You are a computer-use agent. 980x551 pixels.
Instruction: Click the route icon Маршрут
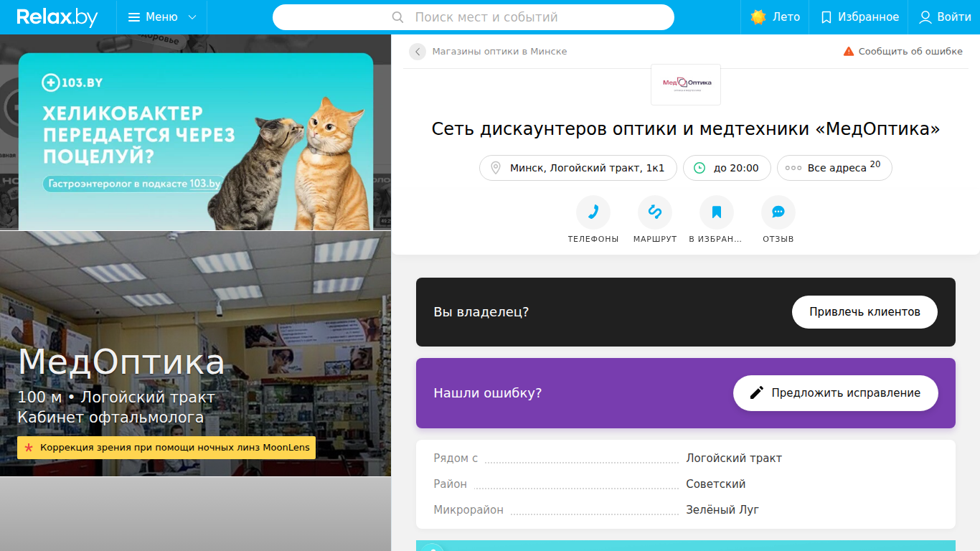tap(655, 212)
